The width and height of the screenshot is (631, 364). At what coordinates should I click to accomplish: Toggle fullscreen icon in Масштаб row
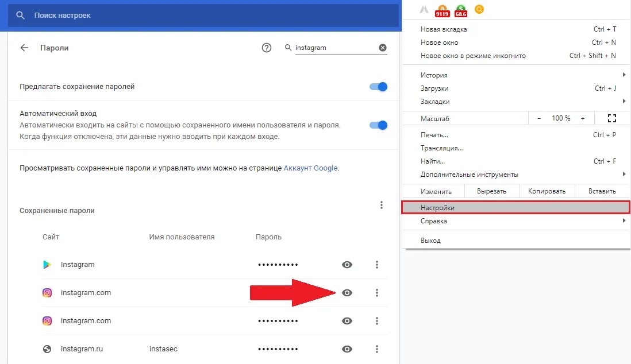(x=611, y=118)
